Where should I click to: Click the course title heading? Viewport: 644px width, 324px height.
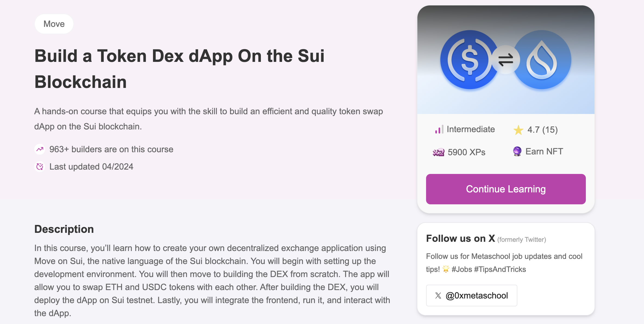(179, 69)
